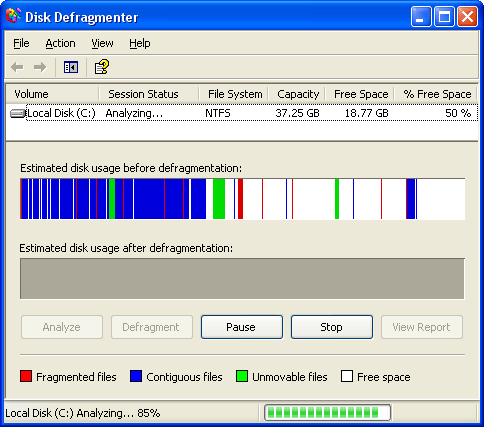Click the red Fragmented files legend swatch
Screen dimensions: 484x427
[26, 376]
